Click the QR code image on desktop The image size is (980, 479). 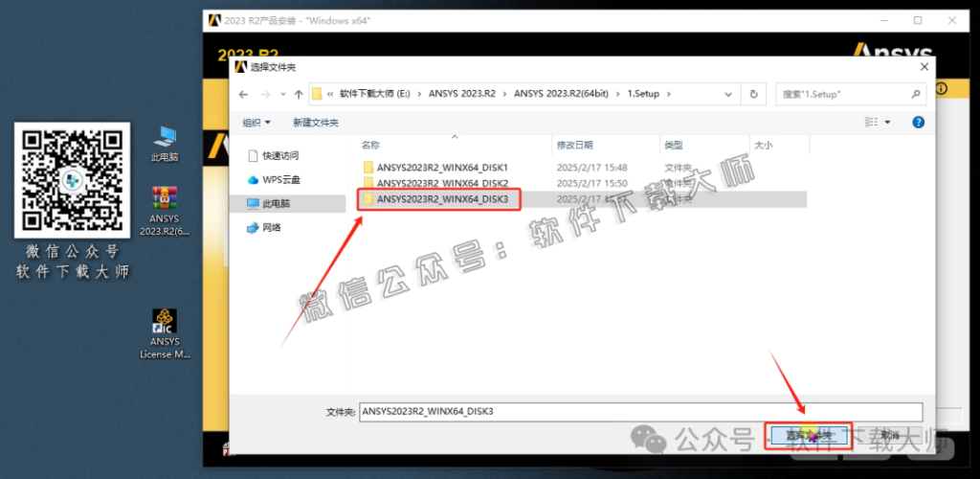pos(72,180)
